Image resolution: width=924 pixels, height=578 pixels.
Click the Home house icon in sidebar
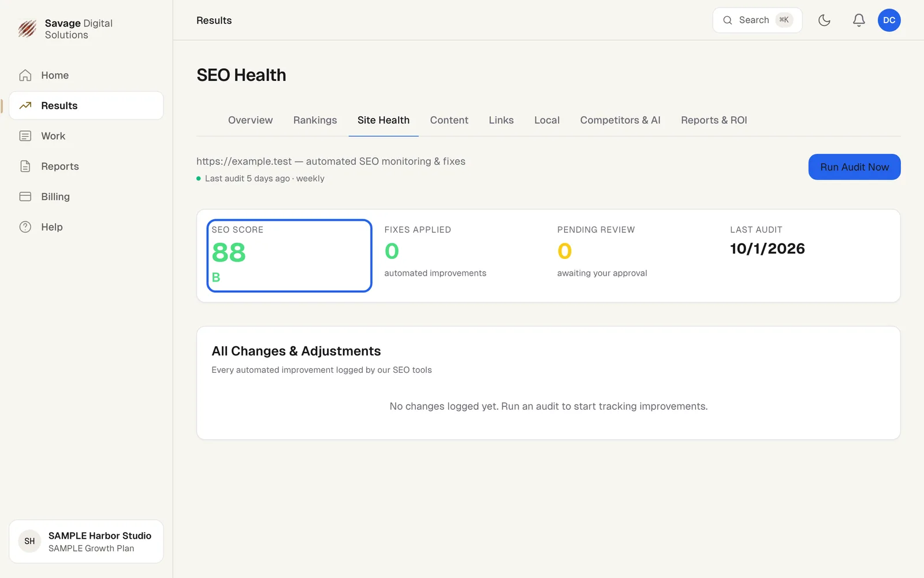click(25, 75)
